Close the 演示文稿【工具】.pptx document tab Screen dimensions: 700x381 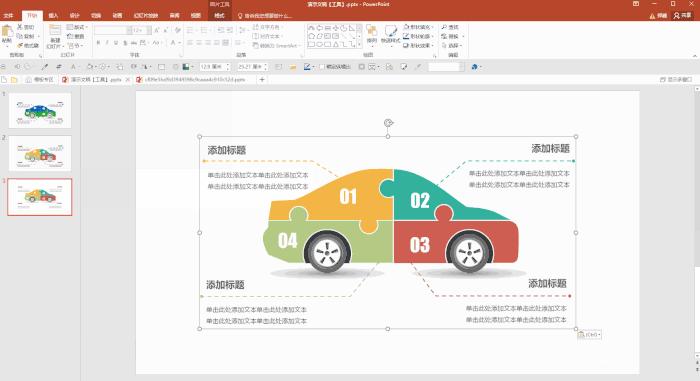[x=128, y=80]
